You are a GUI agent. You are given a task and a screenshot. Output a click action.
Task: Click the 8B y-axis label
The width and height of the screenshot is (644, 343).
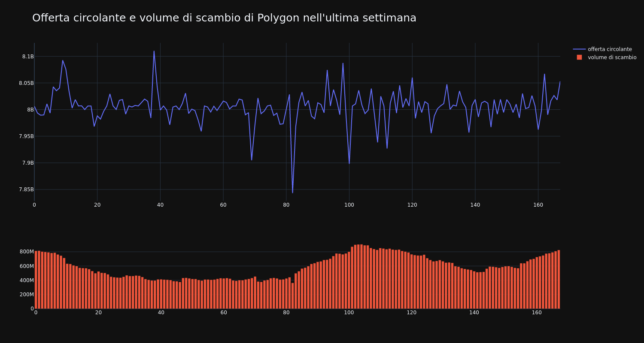coord(30,110)
